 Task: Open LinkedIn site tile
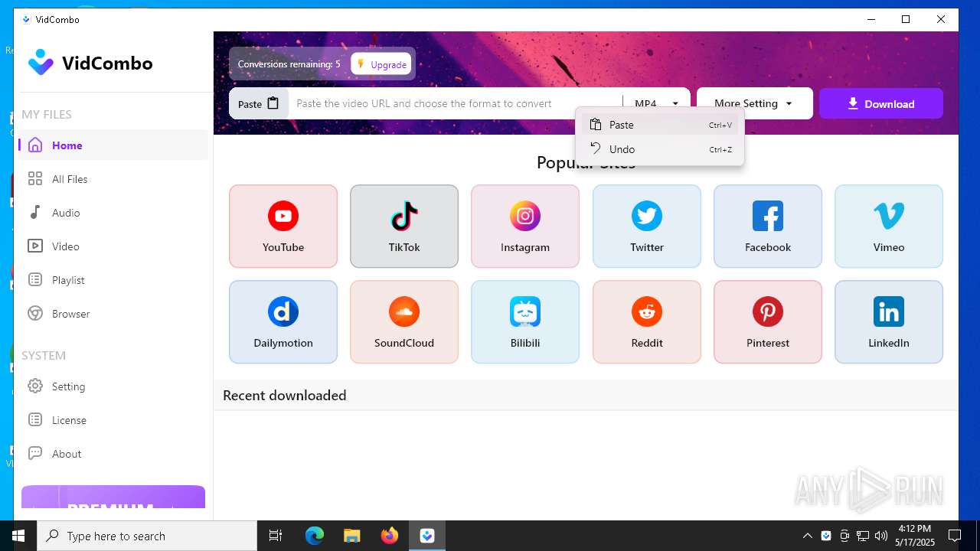(x=889, y=321)
